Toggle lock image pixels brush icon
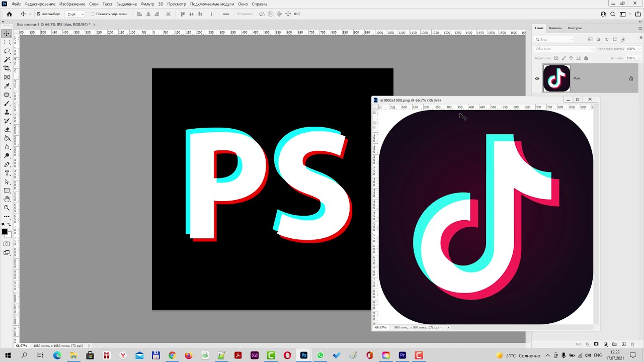Viewport: 644px width, 362px height. point(563,58)
